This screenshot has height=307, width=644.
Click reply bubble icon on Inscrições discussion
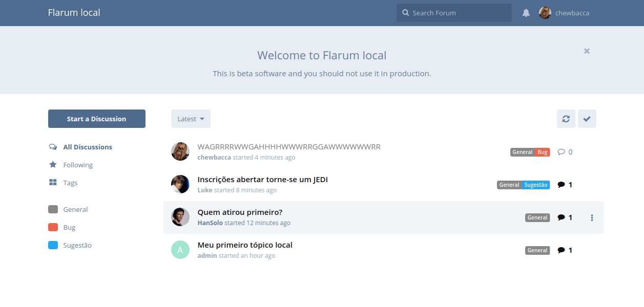pos(561,185)
